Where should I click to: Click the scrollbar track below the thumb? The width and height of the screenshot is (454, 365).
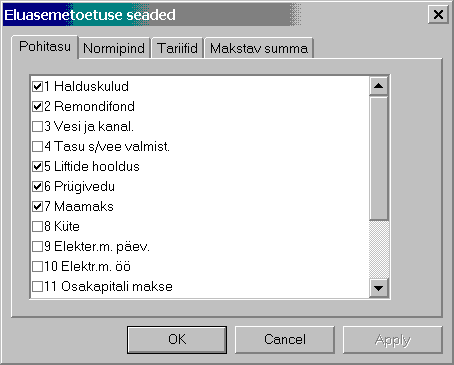coord(378,249)
